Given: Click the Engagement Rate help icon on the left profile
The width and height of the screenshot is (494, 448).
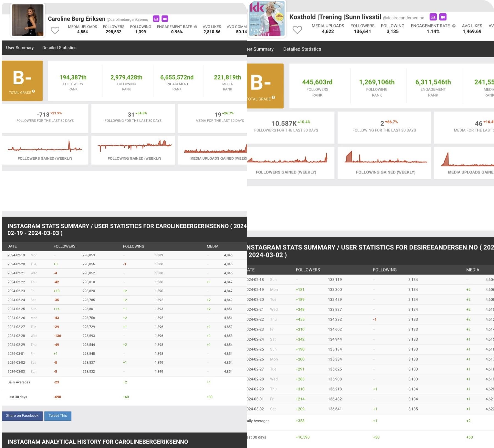Looking at the screenshot, I should [196, 27].
